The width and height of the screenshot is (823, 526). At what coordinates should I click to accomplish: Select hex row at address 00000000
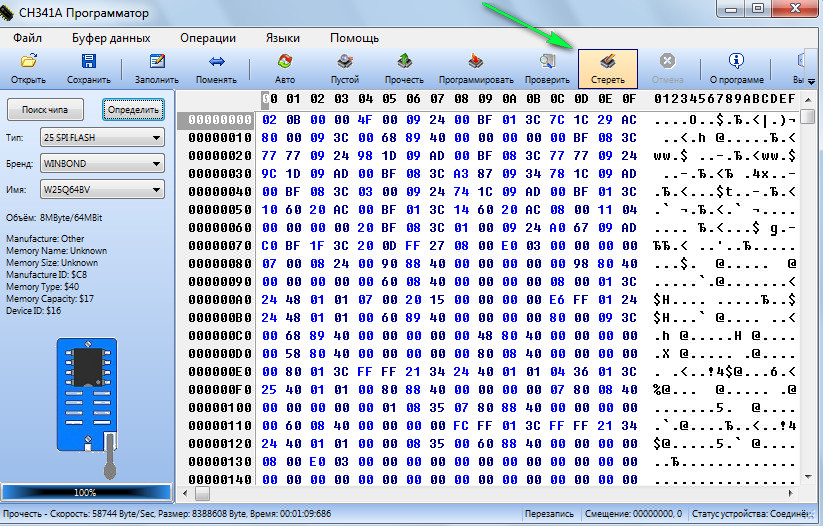coord(488,120)
